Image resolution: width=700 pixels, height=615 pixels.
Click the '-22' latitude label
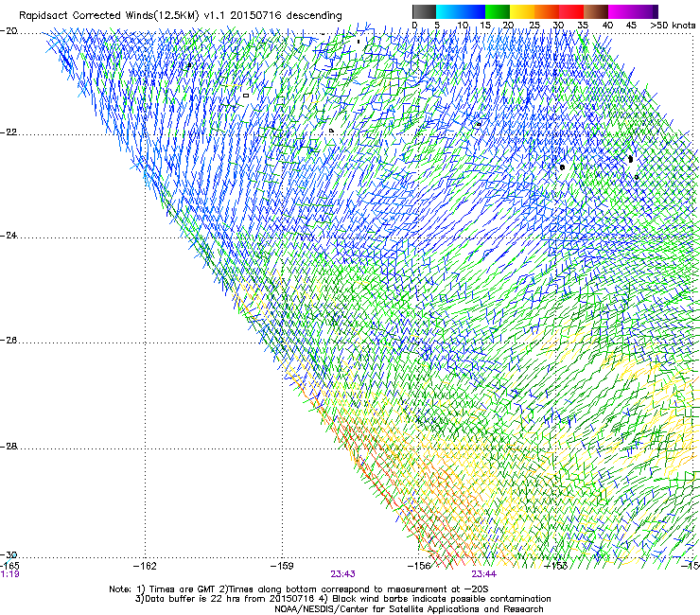(x=9, y=132)
